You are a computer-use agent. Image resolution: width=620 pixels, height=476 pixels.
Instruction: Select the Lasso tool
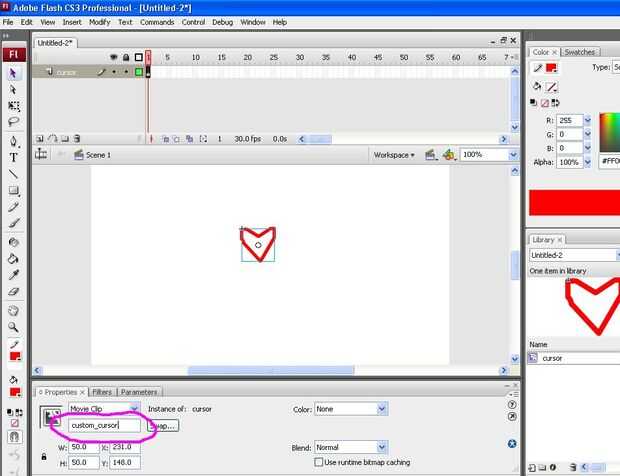coord(13,122)
